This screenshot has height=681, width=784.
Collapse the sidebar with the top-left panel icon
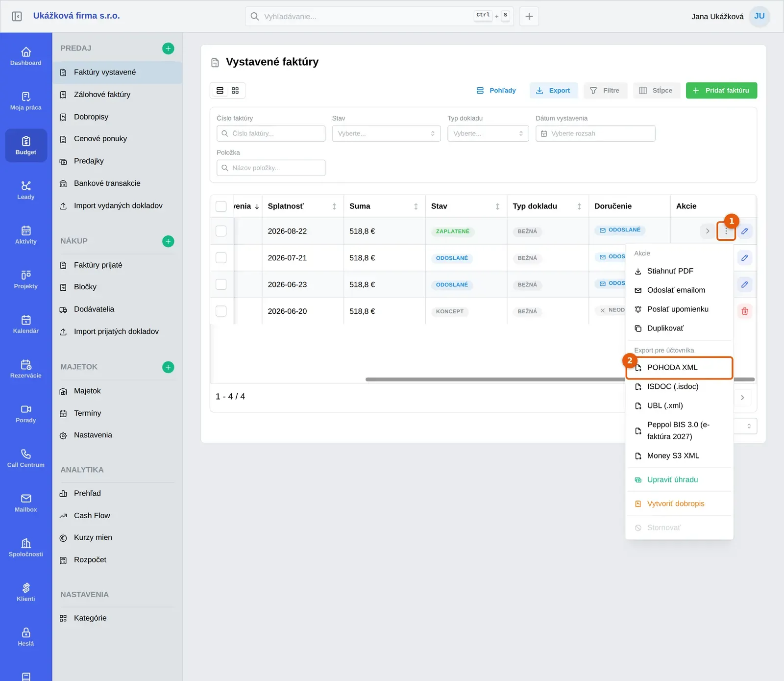click(x=17, y=16)
